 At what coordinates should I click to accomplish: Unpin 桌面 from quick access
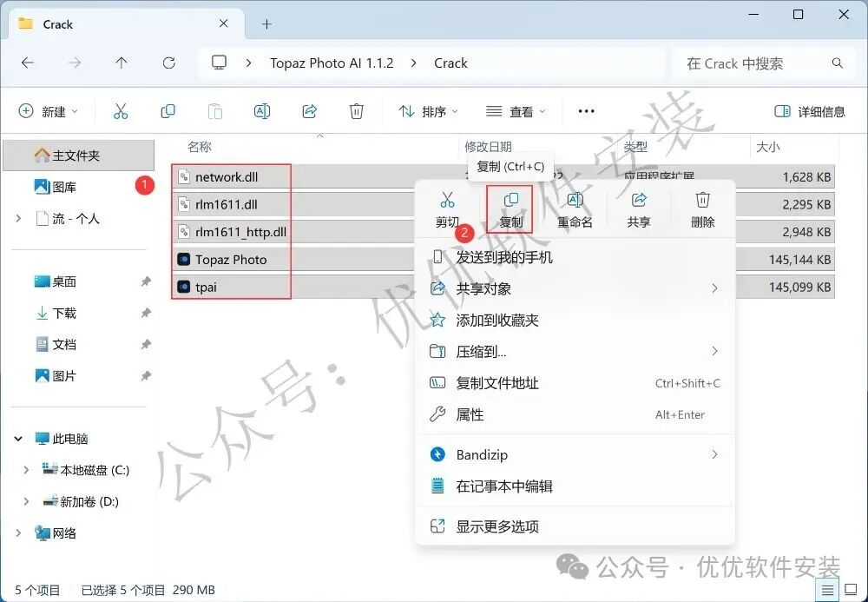coord(146,281)
